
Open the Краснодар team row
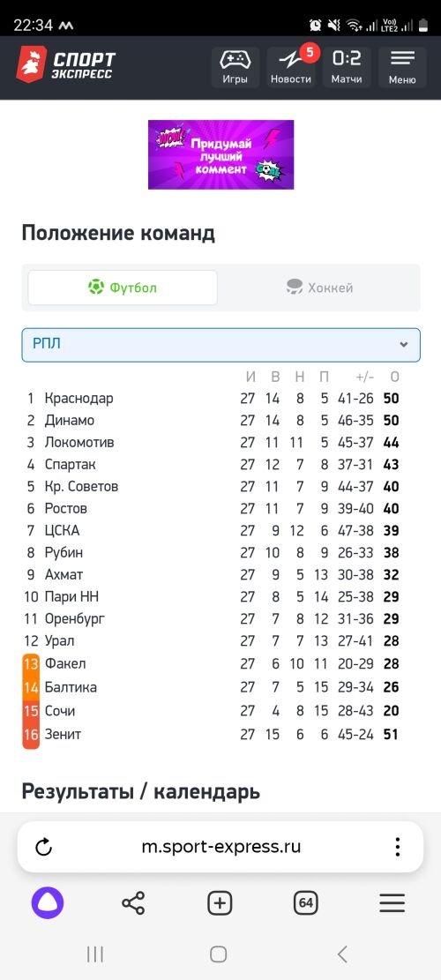pyautogui.click(x=213, y=398)
